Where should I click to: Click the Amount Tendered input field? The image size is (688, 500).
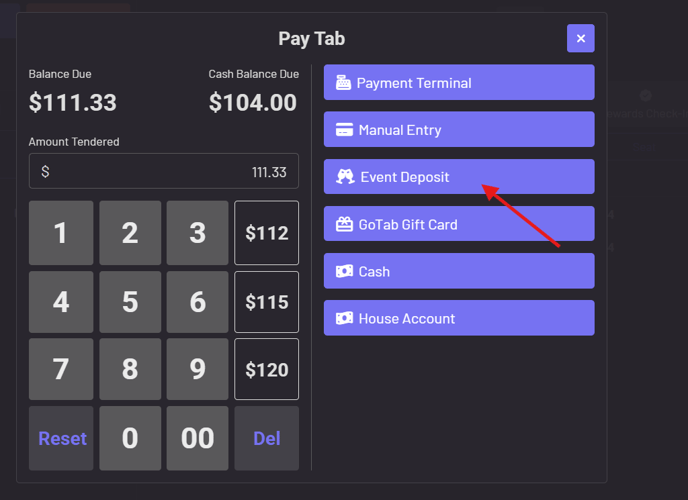[x=164, y=172]
